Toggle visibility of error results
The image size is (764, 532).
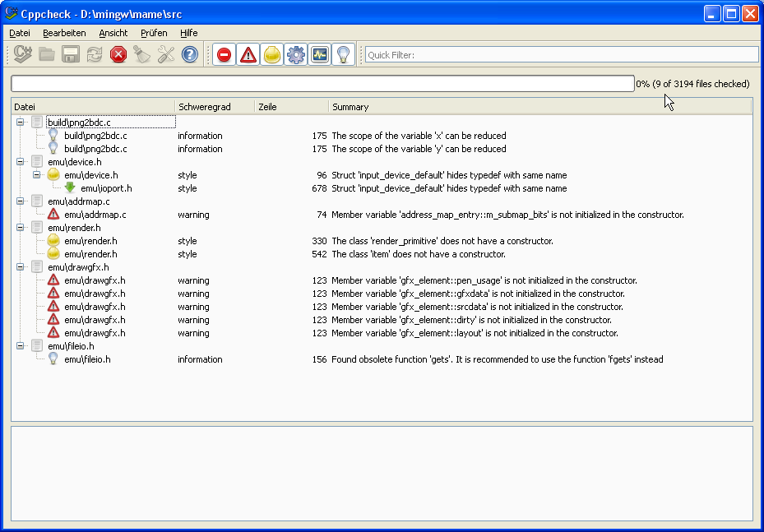coord(224,54)
